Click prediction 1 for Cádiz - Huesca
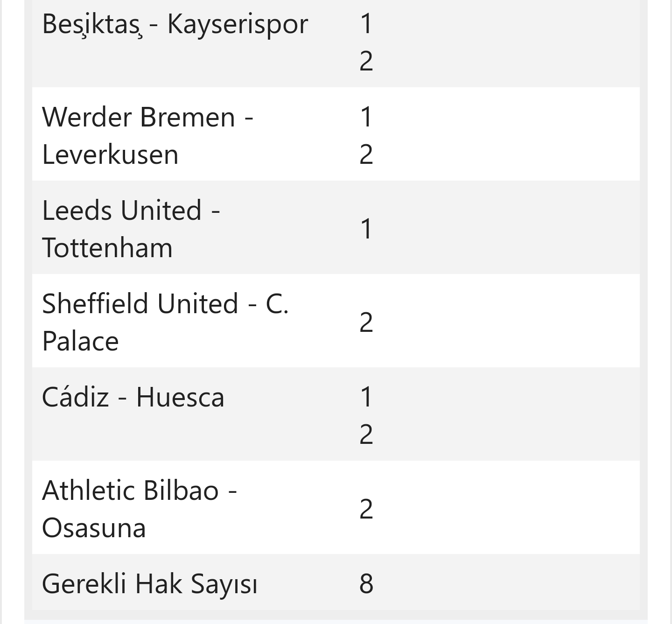Image resolution: width=672 pixels, height=624 pixels. (x=366, y=397)
